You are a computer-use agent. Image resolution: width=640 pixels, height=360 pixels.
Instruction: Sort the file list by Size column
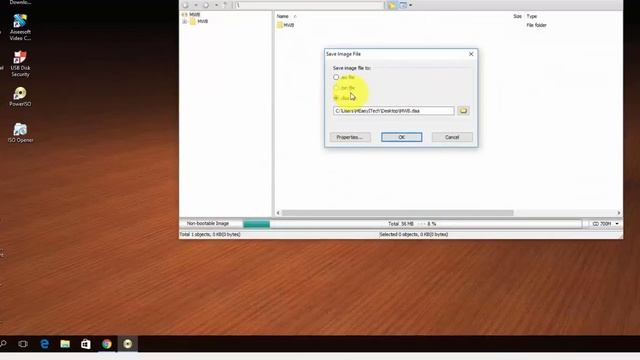517,16
